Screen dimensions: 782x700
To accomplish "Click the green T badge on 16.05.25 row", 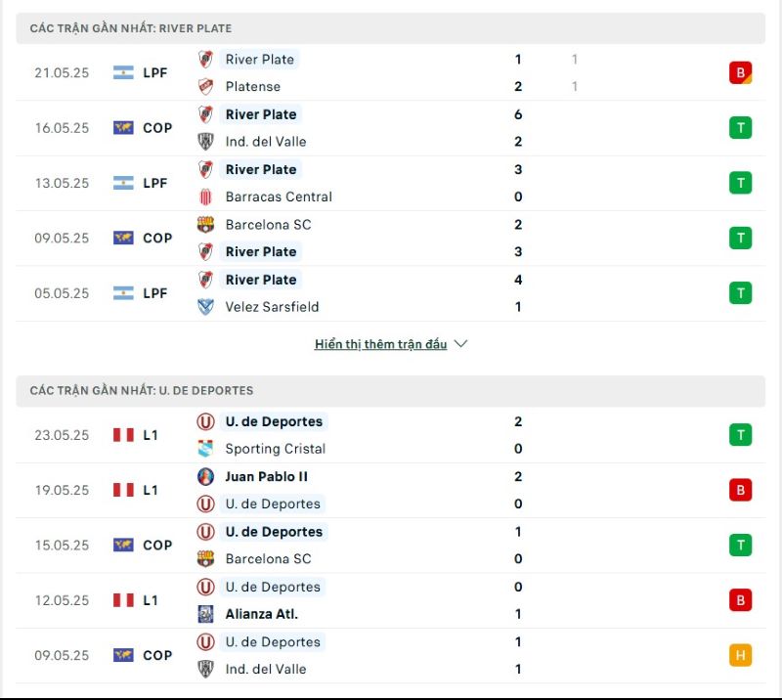I will (x=739, y=127).
